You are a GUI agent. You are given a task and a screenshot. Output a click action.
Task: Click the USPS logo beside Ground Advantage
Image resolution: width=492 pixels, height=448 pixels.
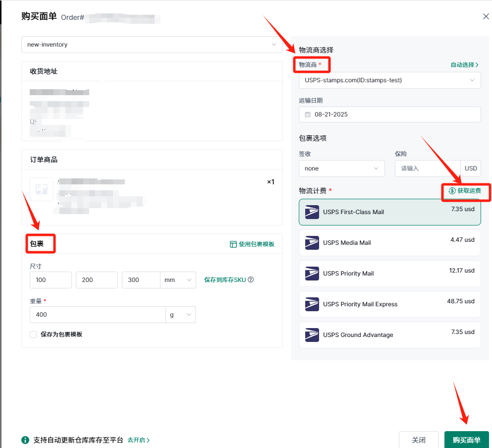312,336
